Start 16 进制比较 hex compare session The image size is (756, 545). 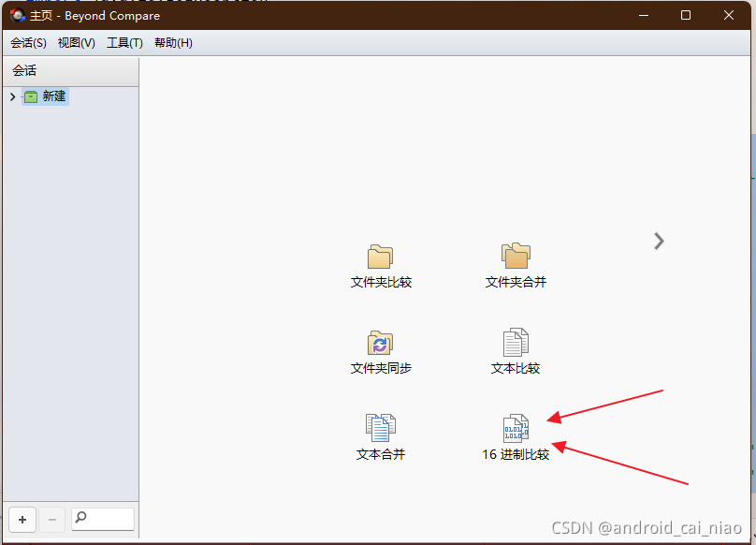[x=516, y=438]
